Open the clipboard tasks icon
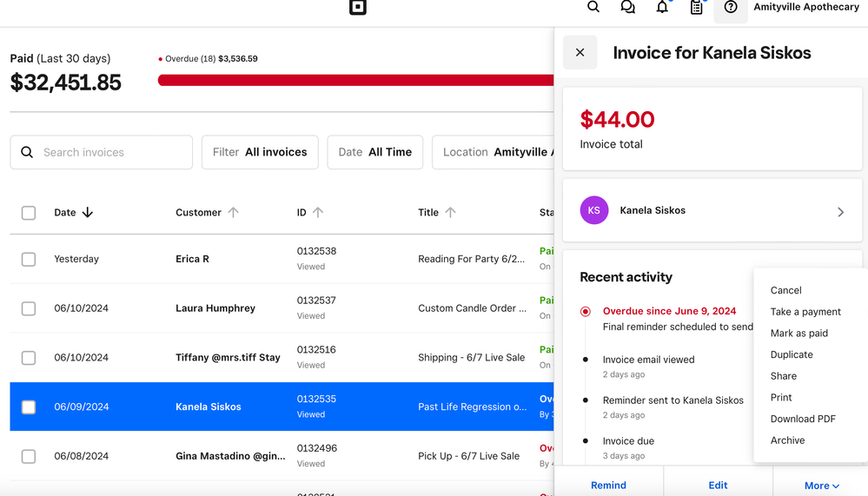868x496 pixels. tap(696, 8)
